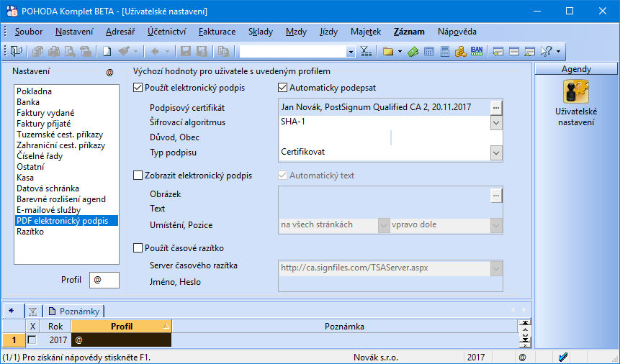Open Šifrovací algoritmus SHA-1 dropdown
This screenshot has width=620, height=364.
[496, 122]
